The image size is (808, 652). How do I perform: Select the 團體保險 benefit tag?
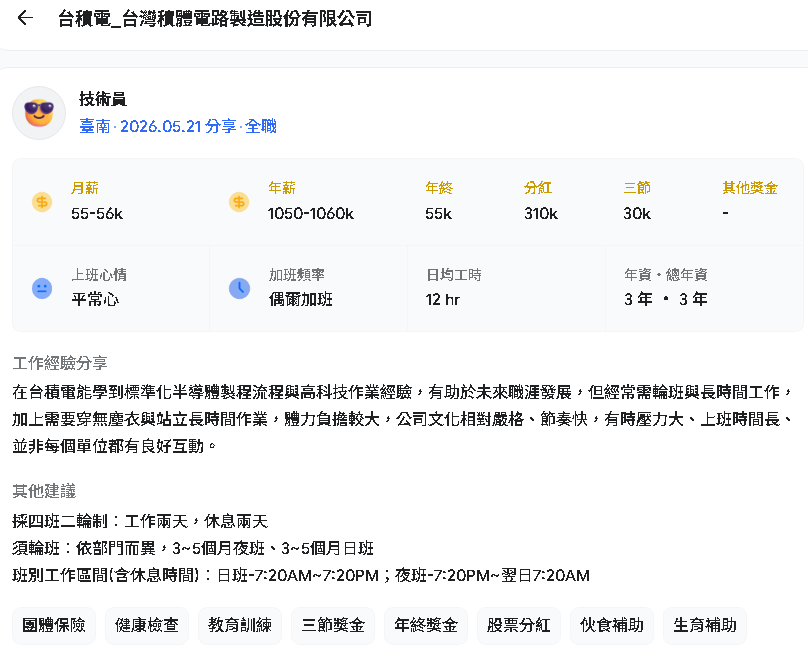pos(54,625)
